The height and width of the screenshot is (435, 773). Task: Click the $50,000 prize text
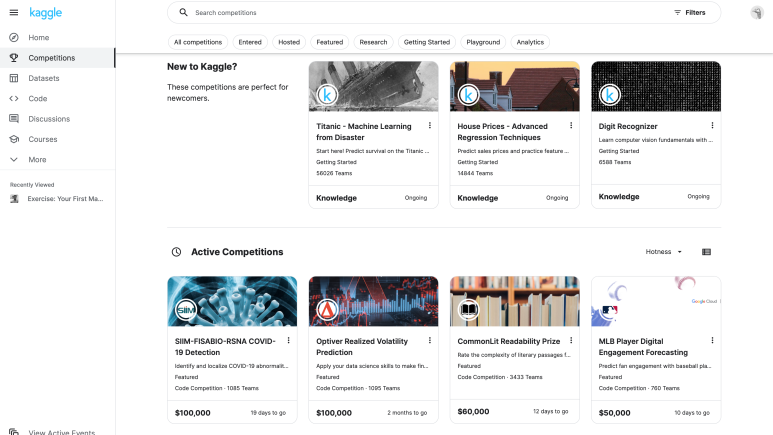click(614, 413)
